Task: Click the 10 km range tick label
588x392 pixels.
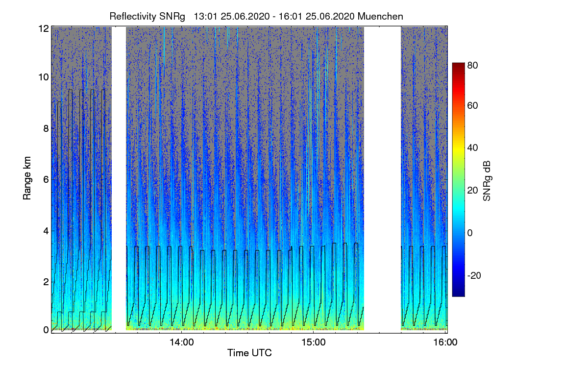Action: [x=43, y=77]
